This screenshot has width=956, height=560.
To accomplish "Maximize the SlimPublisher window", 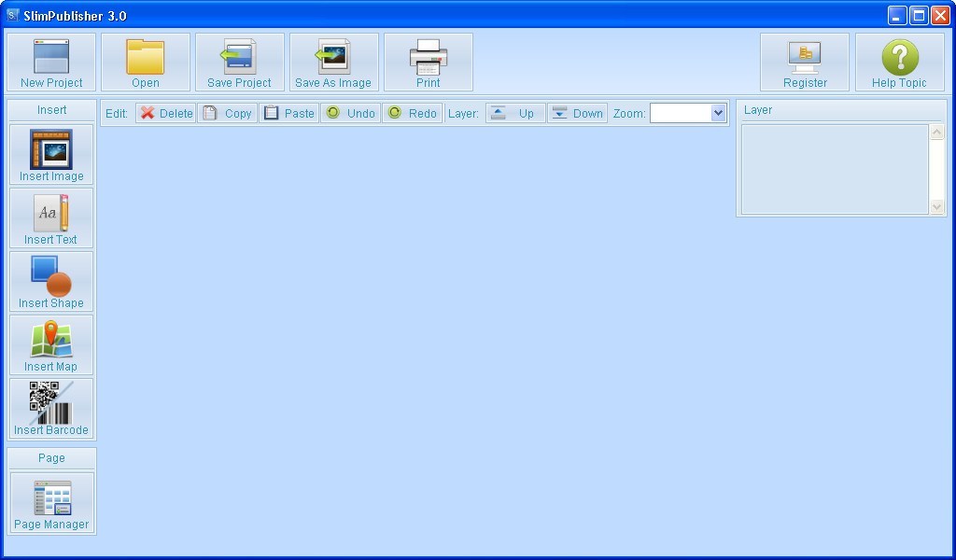I will point(919,15).
